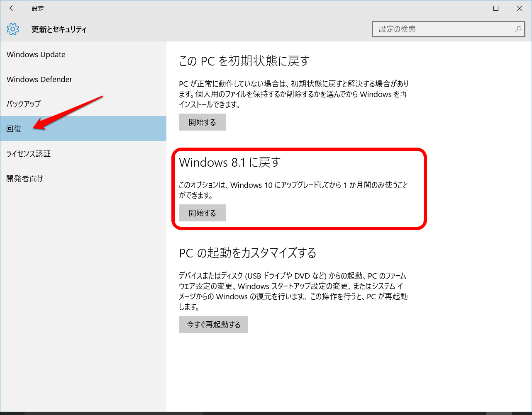Select 回復 in the sidebar

(83, 129)
